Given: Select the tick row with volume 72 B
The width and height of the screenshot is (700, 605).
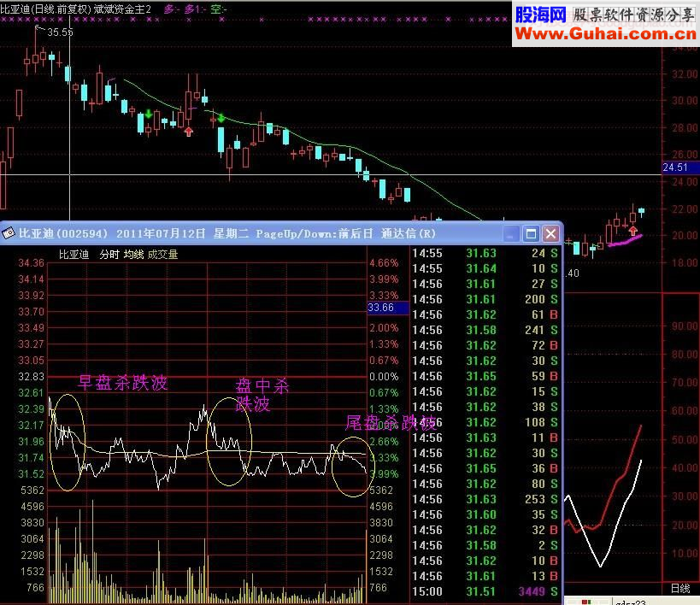Looking at the screenshot, I should pos(485,345).
